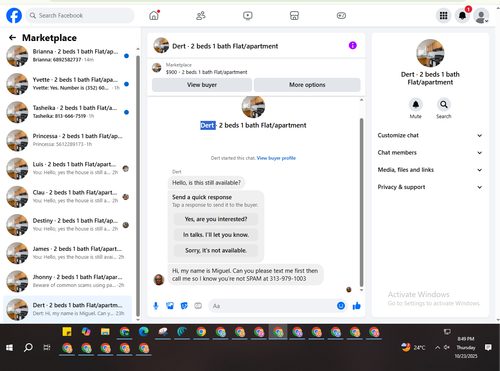This screenshot has height=371, width=500.
Task: Open the Marketplace storefront icon in top bar
Action: click(x=294, y=15)
